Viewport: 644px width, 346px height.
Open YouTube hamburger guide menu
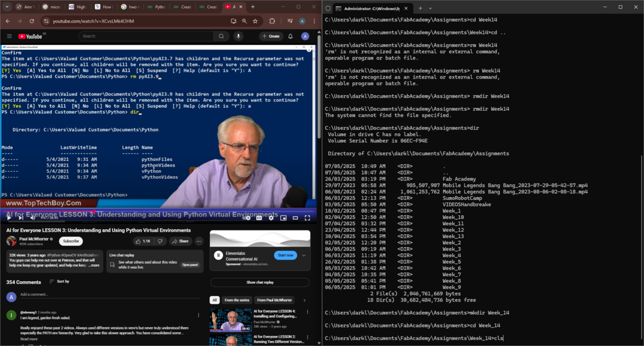(x=9, y=36)
